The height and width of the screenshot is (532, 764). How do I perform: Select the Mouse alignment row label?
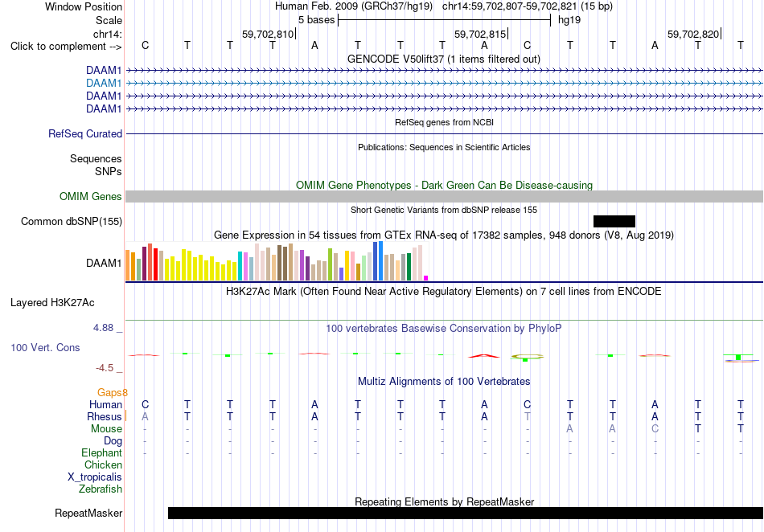[x=106, y=429]
